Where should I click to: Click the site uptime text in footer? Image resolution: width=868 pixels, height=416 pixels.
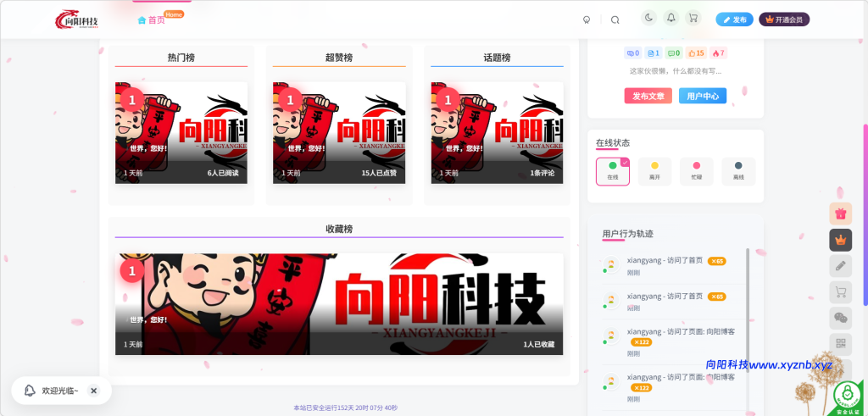click(x=346, y=408)
